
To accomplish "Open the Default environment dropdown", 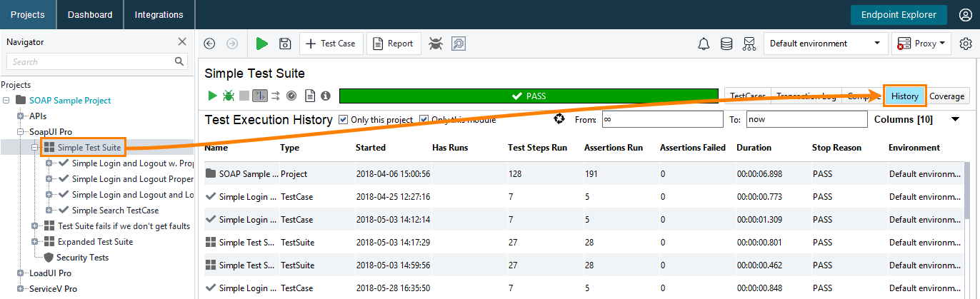I will point(825,44).
